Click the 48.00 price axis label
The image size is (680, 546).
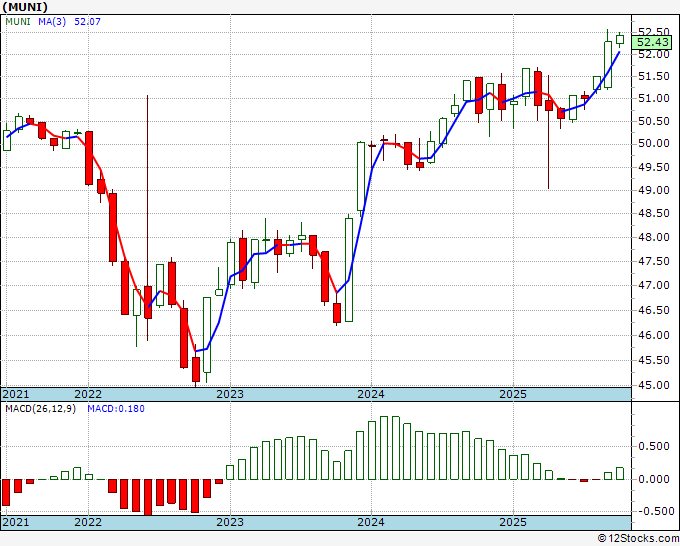[x=654, y=237]
